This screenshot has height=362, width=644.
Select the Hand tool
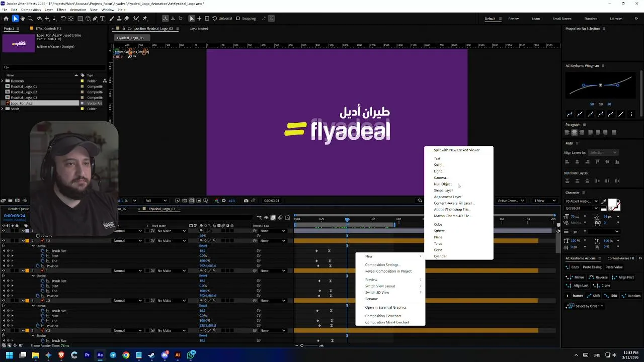coord(23,19)
